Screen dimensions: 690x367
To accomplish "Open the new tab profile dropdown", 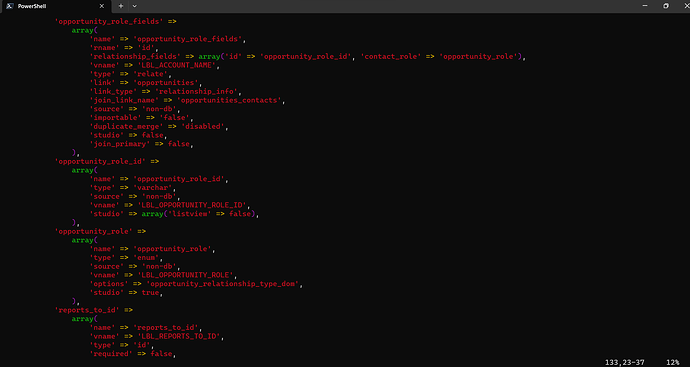I will pos(135,6).
